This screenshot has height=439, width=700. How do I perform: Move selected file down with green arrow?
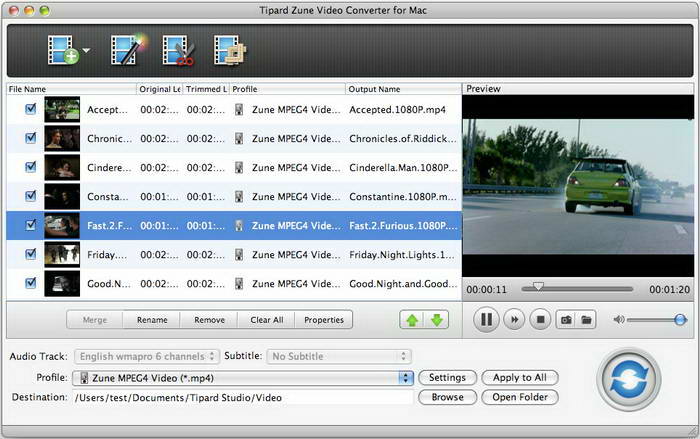pos(437,320)
